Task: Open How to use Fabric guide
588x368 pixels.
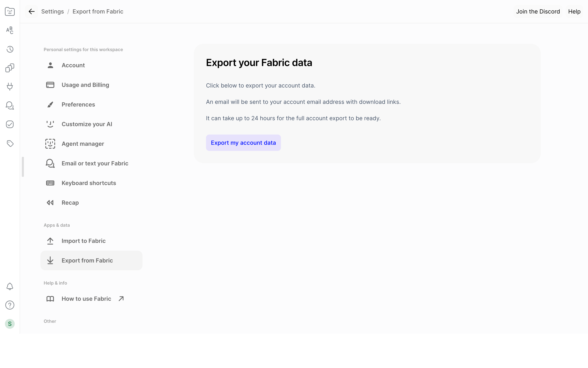Action: (91, 299)
